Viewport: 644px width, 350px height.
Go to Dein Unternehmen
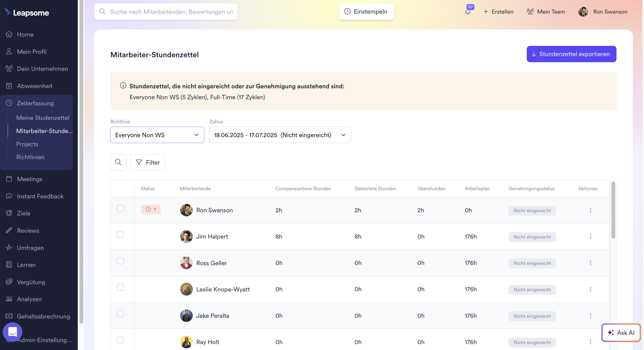coord(42,69)
